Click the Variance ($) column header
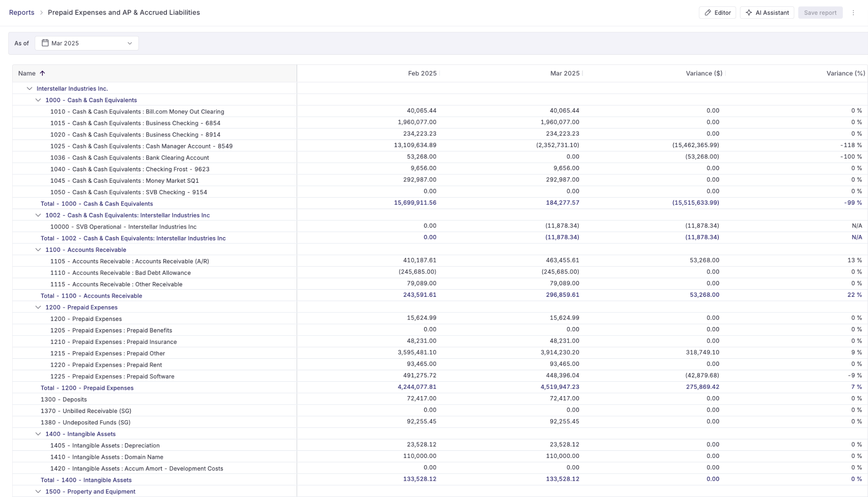The image size is (868, 497). tap(704, 73)
